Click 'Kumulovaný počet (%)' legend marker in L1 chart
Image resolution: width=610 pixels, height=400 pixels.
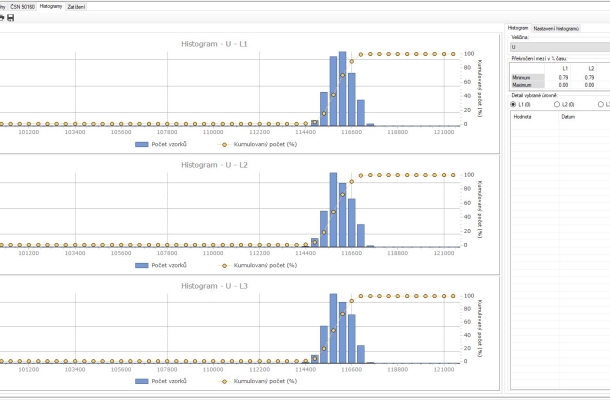(x=224, y=143)
